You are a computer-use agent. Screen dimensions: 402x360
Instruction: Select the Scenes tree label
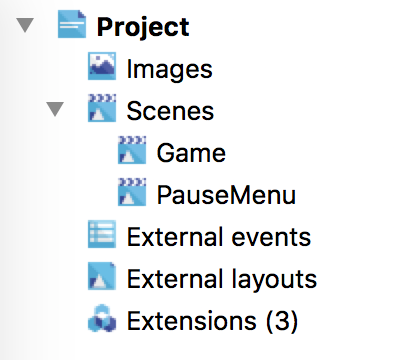[x=170, y=111]
